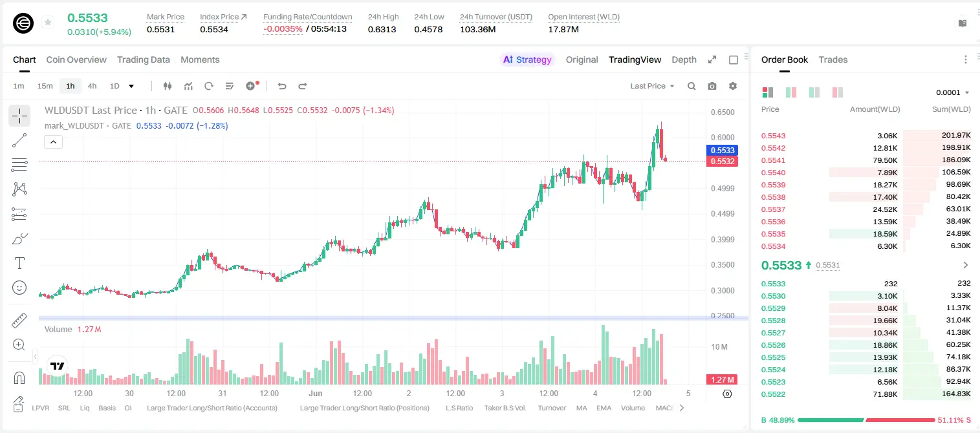Open chart settings gear icon
The height and width of the screenshot is (433, 980).
click(x=733, y=86)
